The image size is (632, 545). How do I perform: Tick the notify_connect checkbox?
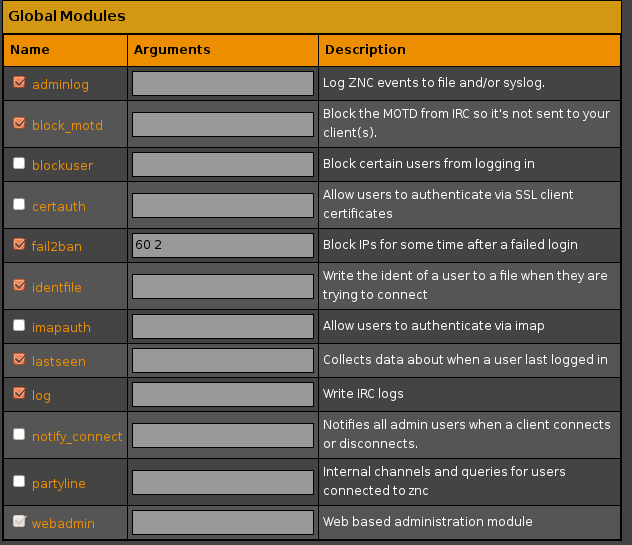pos(19,434)
